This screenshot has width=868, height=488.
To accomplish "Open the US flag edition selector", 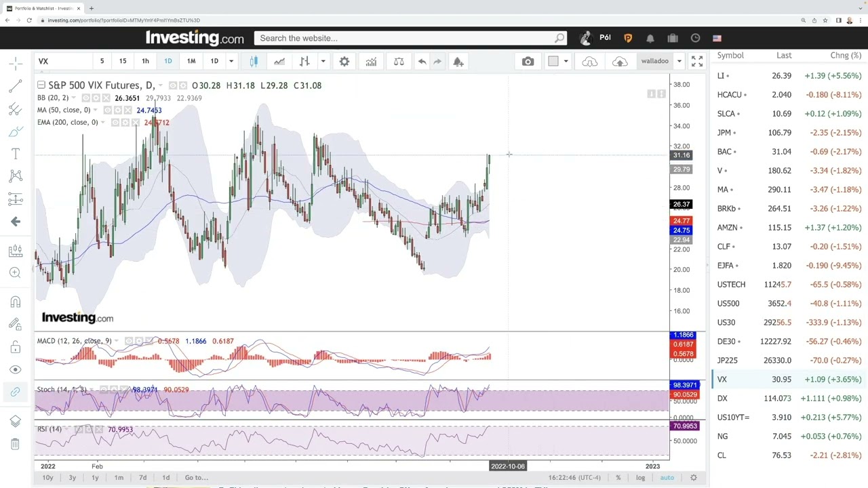I will [x=717, y=38].
